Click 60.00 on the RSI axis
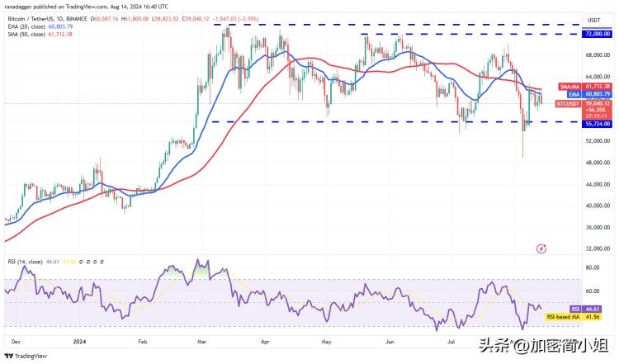The height and width of the screenshot is (364, 619). coord(593,291)
